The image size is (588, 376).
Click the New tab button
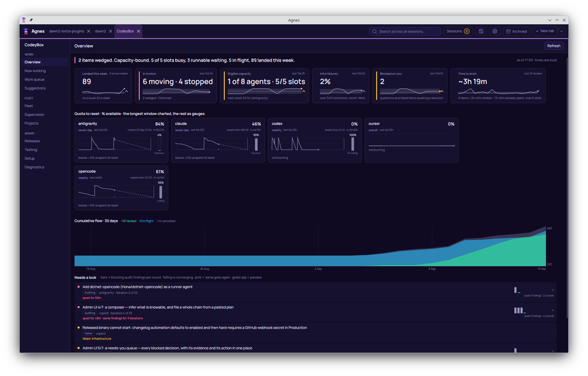coord(545,31)
